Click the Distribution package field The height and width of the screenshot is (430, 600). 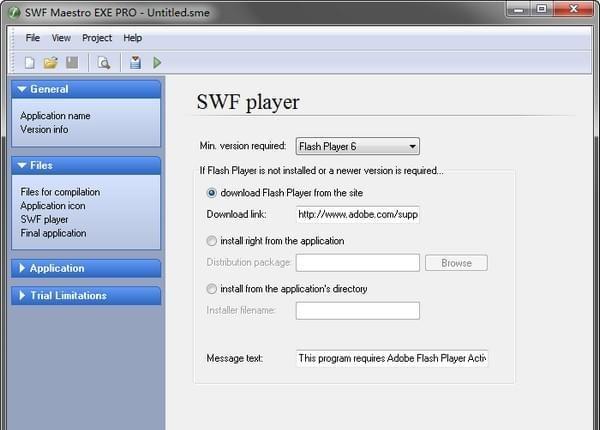[358, 263]
